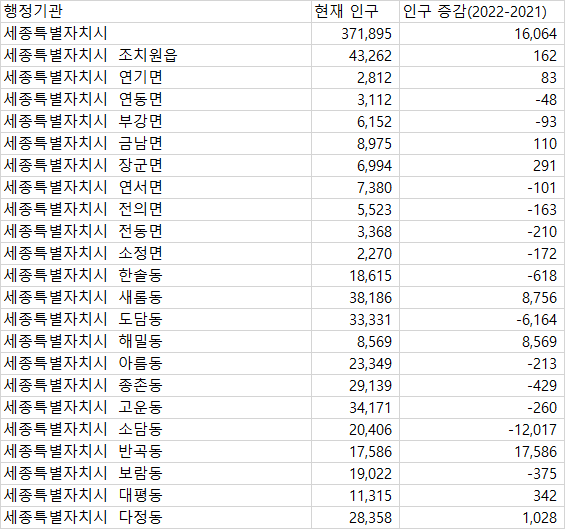Select the 종촌동 row name cell
The height and width of the screenshot is (529, 565).
tap(156, 386)
